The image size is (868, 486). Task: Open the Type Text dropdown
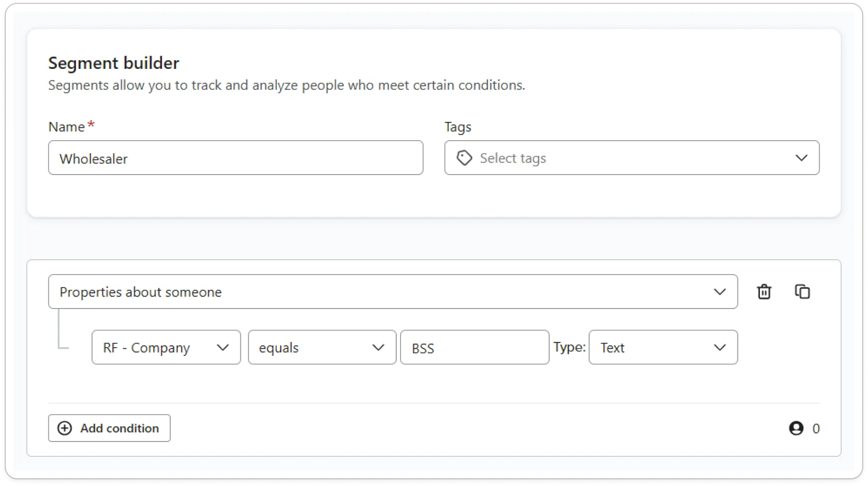click(x=663, y=347)
